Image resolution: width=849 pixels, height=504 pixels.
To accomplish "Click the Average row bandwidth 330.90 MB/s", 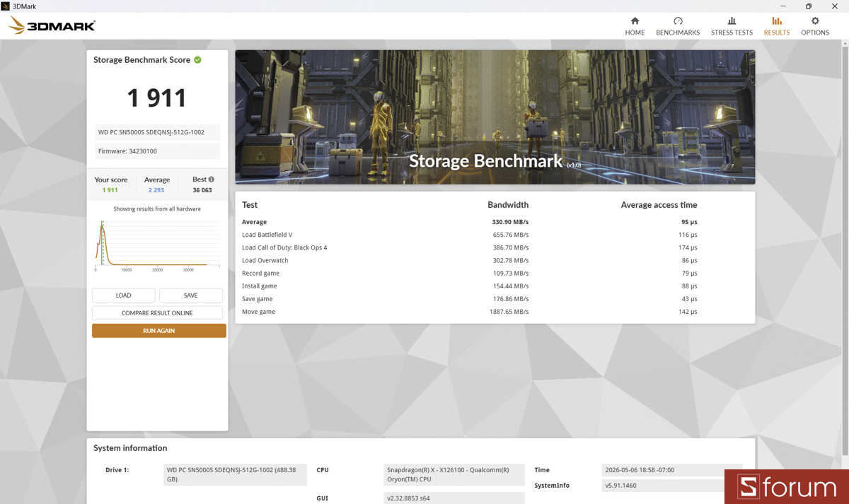I will point(510,222).
